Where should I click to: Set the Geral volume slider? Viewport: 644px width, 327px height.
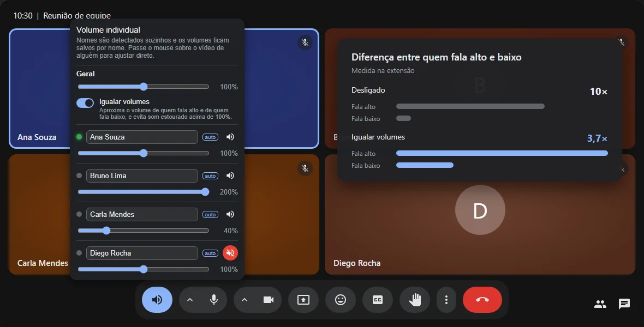[144, 87]
